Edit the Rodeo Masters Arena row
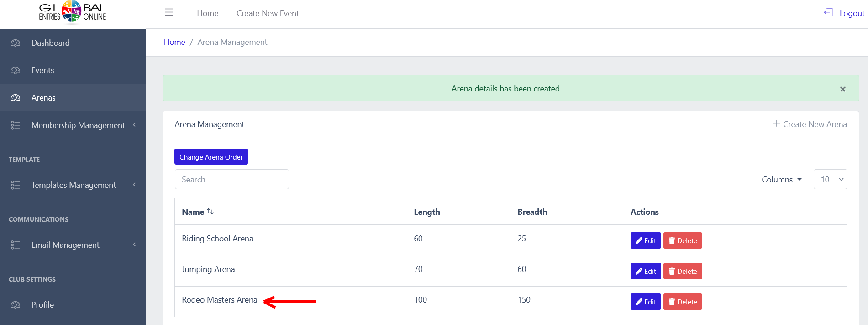This screenshot has width=868, height=325. click(x=645, y=302)
